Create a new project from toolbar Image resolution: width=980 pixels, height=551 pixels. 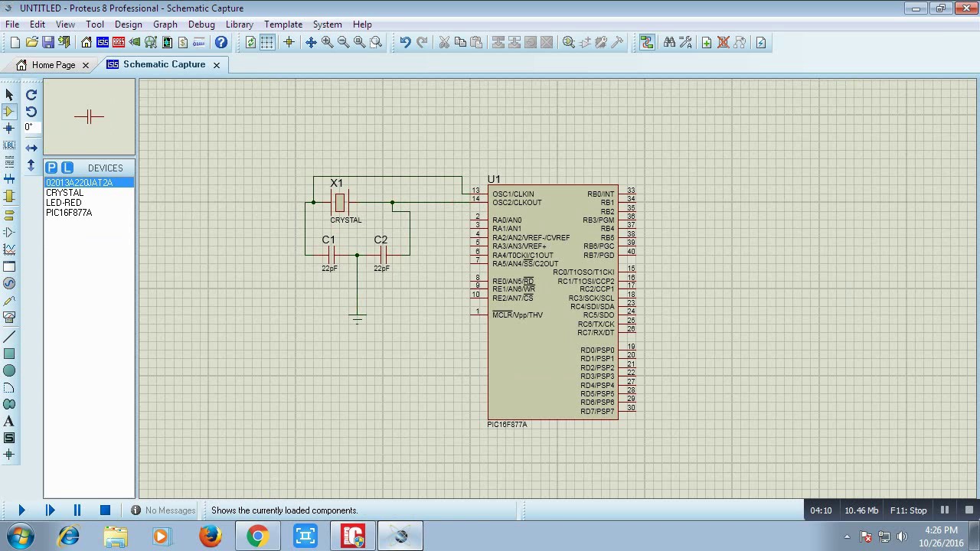[15, 42]
